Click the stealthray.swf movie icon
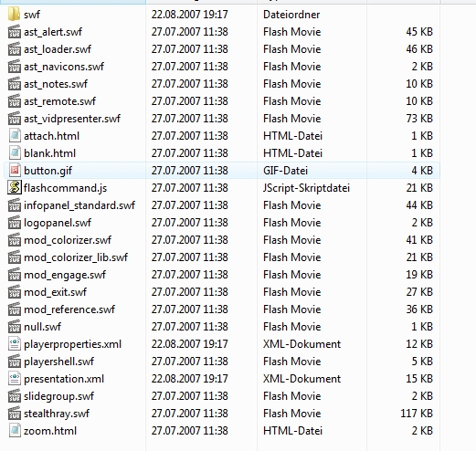This screenshot has height=451, width=476. click(x=15, y=414)
